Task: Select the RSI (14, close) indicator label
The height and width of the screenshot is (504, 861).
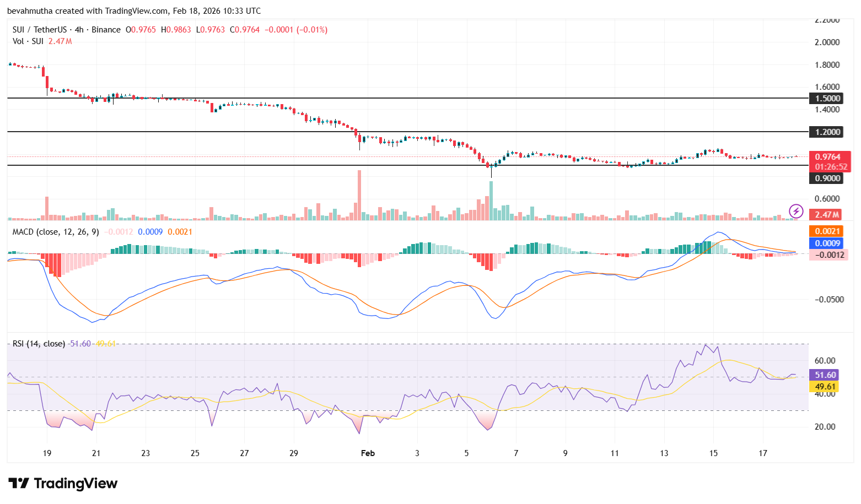Action: (x=39, y=343)
